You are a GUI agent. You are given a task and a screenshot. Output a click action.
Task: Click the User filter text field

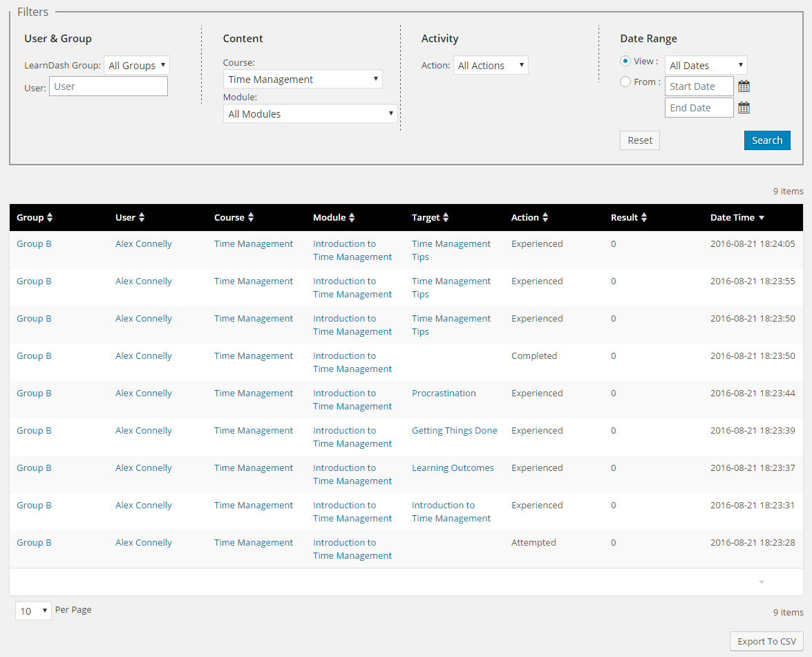(x=108, y=86)
